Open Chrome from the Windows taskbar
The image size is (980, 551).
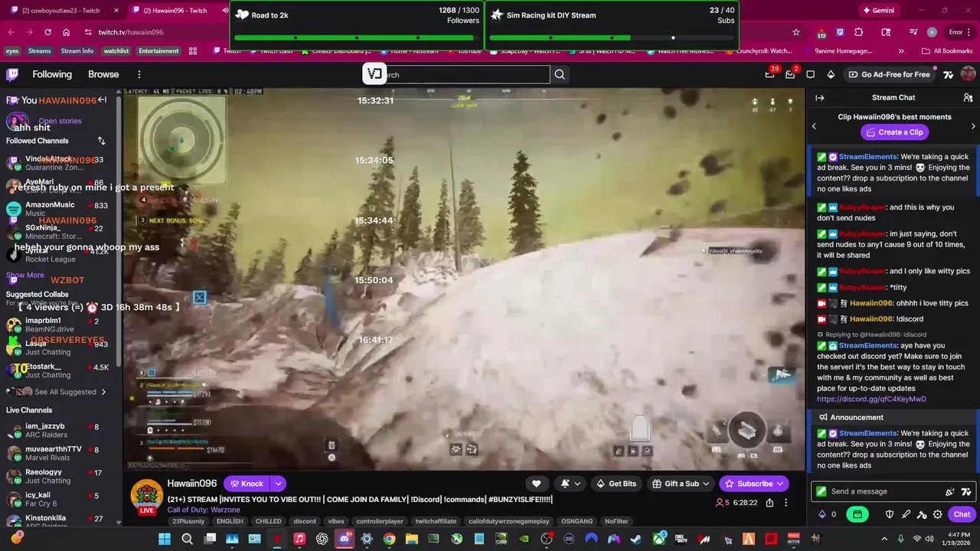[x=389, y=539]
